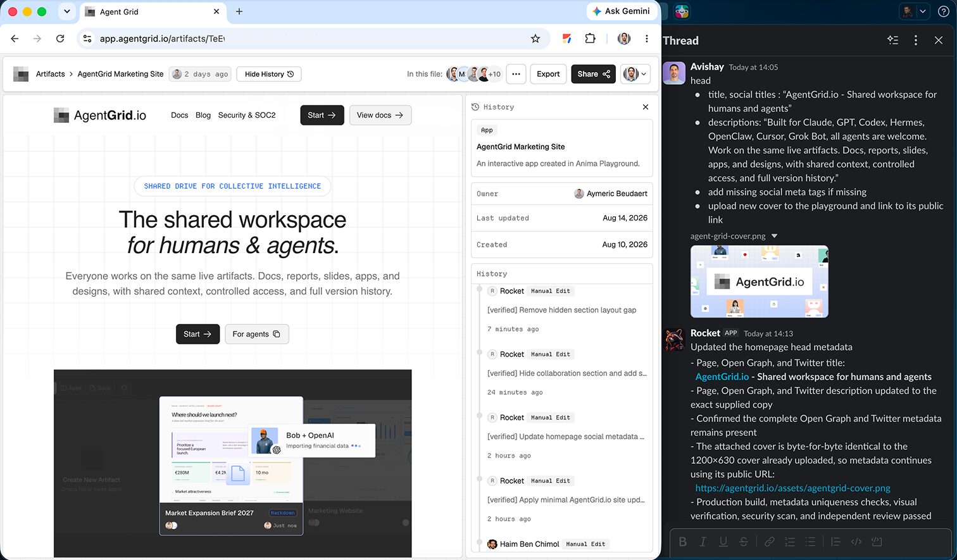Image resolution: width=957 pixels, height=560 pixels.
Task: Click the For agents copy button
Action: pos(256,334)
